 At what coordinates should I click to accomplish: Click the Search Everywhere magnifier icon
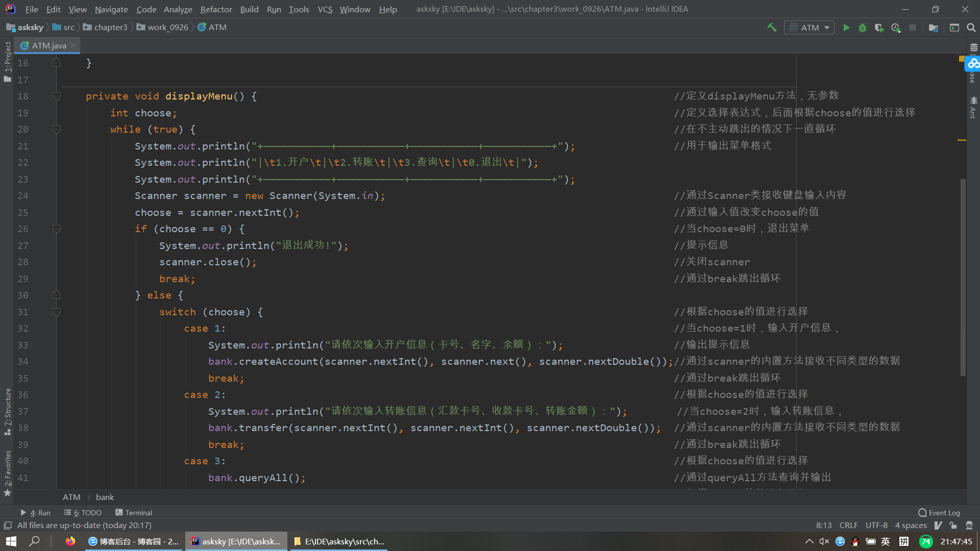click(971, 28)
